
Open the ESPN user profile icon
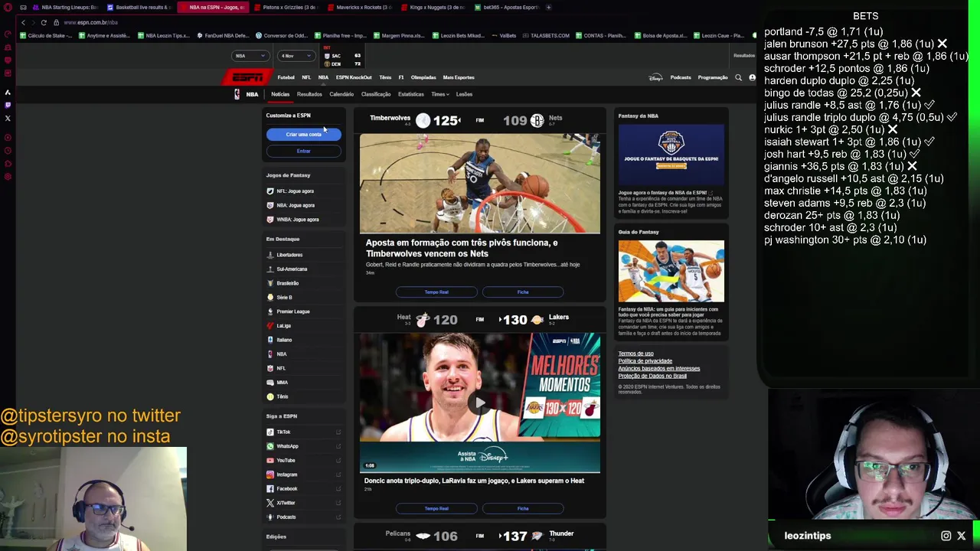[x=752, y=77]
